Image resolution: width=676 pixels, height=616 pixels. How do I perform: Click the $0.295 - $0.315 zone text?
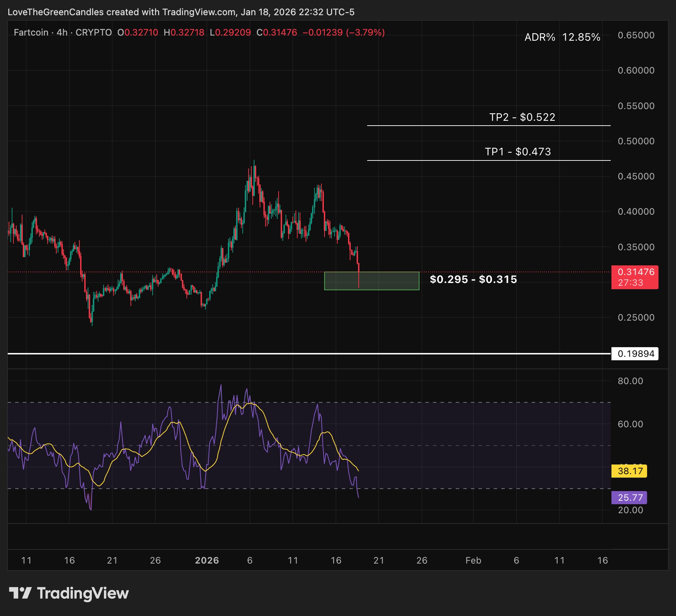[x=473, y=279]
